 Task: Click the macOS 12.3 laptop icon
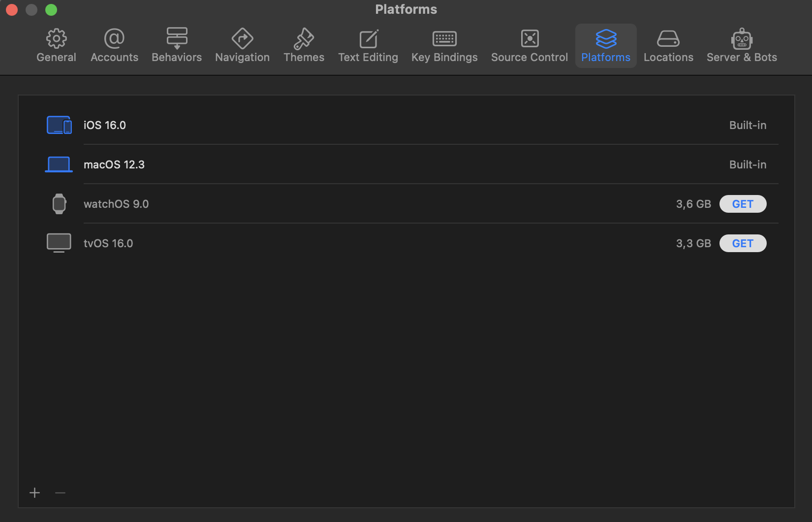point(59,164)
